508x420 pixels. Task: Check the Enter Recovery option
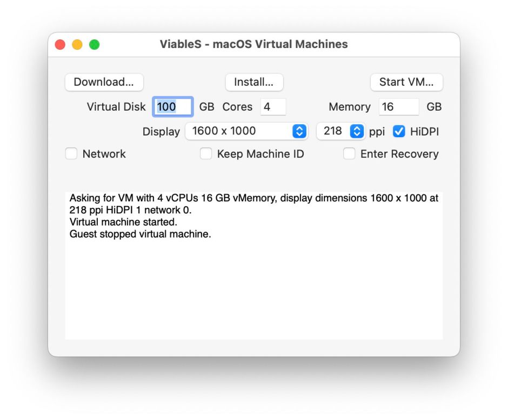tap(350, 154)
